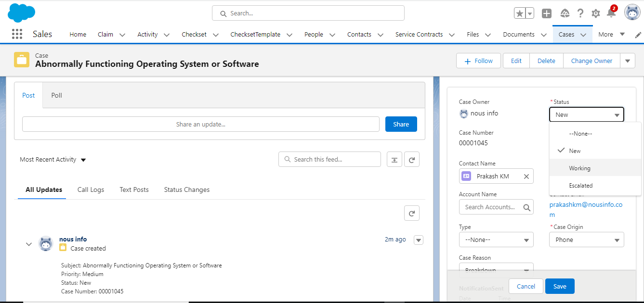The width and height of the screenshot is (644, 303).
Task: Show the All Updates feed tab
Action: click(44, 189)
